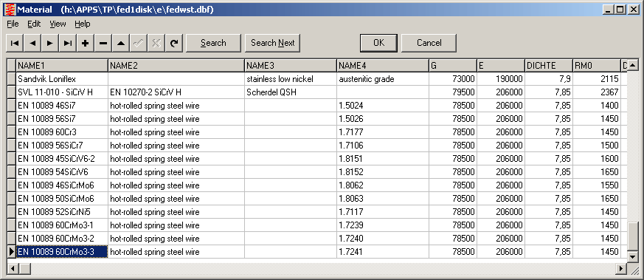The image size is (644, 280).
Task: Open the File menu
Action: tap(13, 24)
